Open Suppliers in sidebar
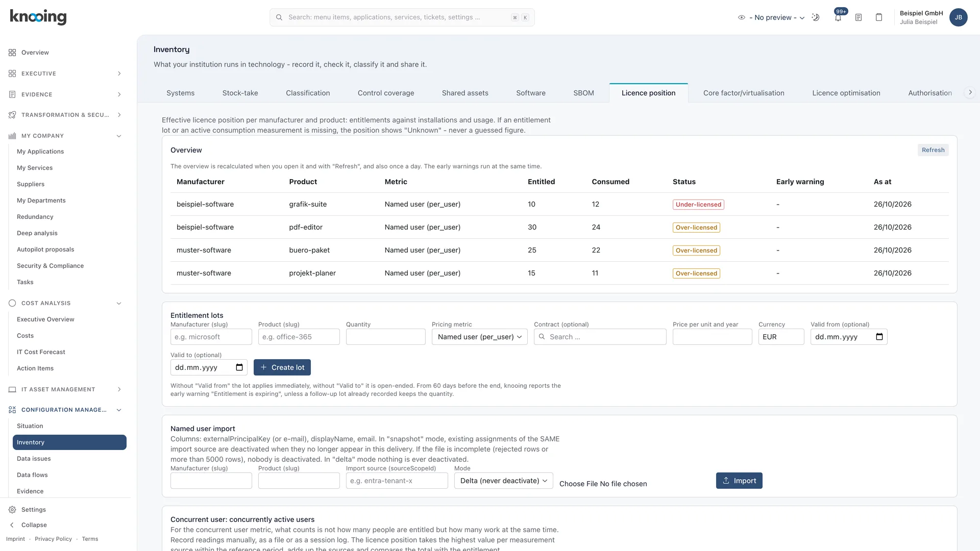This screenshot has height=551, width=980. click(31, 184)
